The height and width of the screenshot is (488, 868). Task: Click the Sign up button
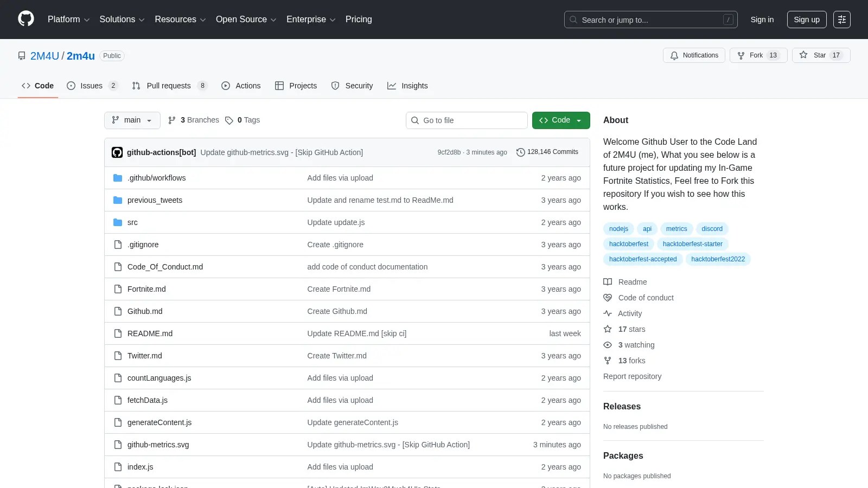click(x=807, y=20)
